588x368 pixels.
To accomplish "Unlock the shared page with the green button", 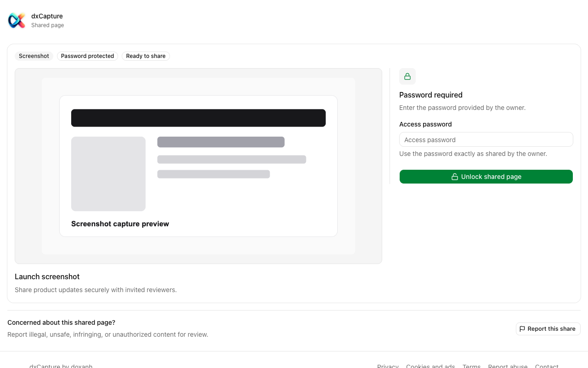I will tap(486, 177).
